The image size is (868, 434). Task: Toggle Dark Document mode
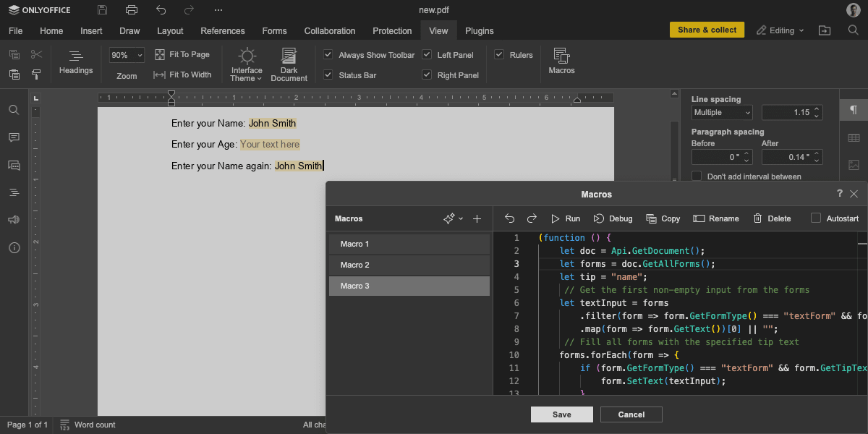pyautogui.click(x=289, y=64)
